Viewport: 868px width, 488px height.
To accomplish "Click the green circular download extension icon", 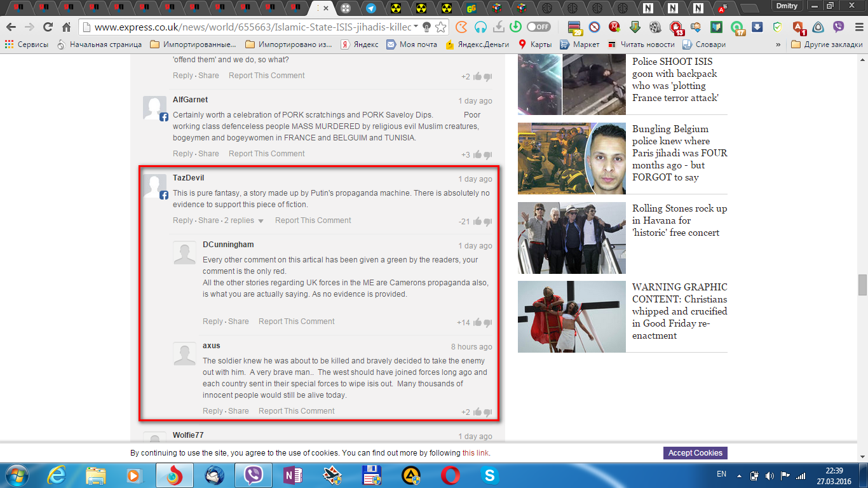I will pyautogui.click(x=516, y=27).
